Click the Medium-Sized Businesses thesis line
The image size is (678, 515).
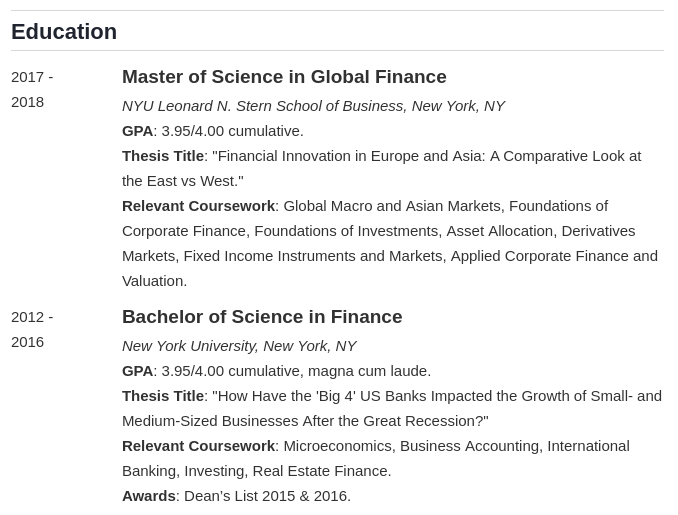tap(305, 421)
